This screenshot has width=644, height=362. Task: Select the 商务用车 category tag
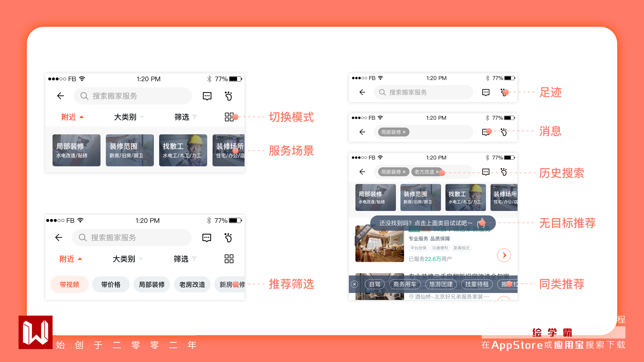click(x=405, y=284)
